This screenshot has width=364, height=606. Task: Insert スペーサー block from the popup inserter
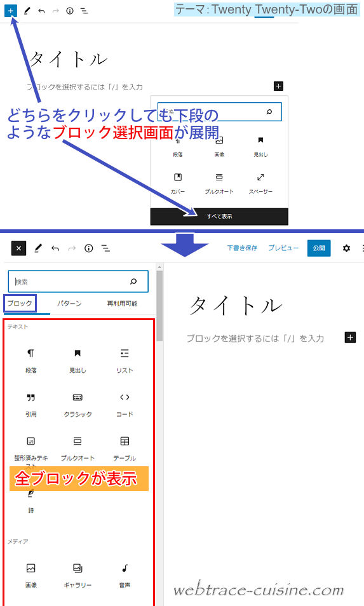[x=260, y=184]
